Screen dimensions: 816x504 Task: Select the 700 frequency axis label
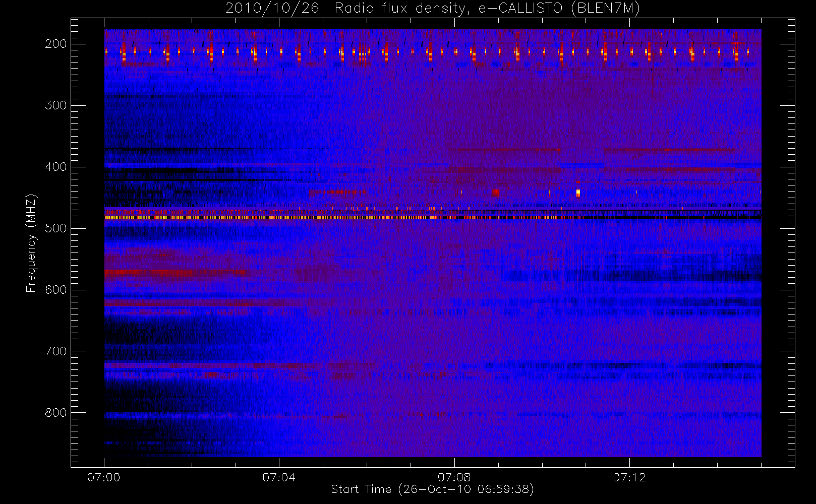tap(56, 351)
